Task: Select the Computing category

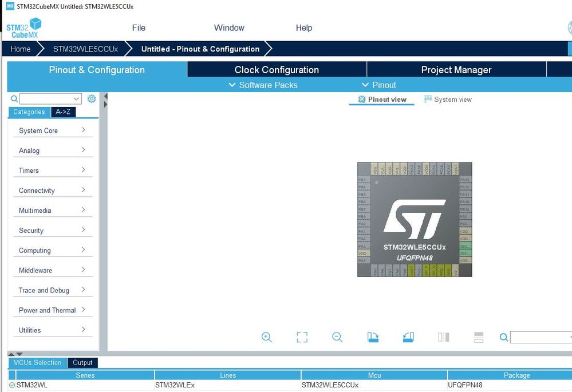Action: pyautogui.click(x=53, y=250)
